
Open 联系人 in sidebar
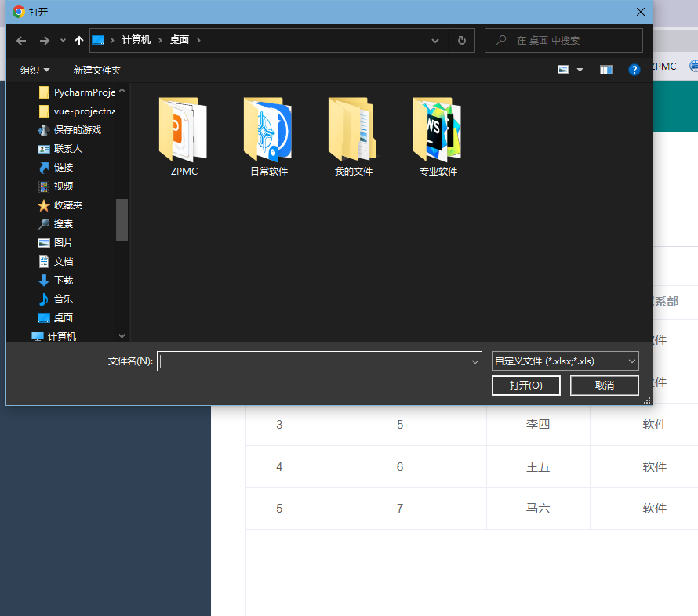pos(60,149)
